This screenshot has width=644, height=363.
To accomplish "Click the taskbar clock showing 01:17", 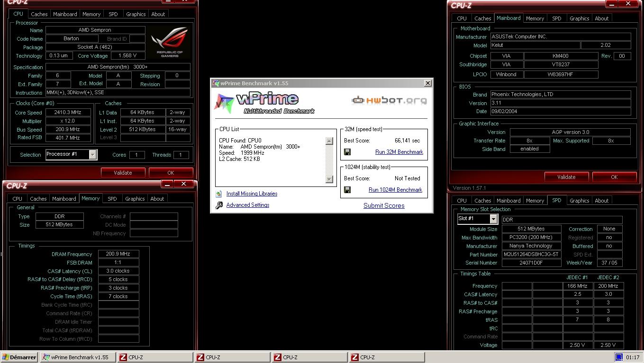I will (632, 357).
